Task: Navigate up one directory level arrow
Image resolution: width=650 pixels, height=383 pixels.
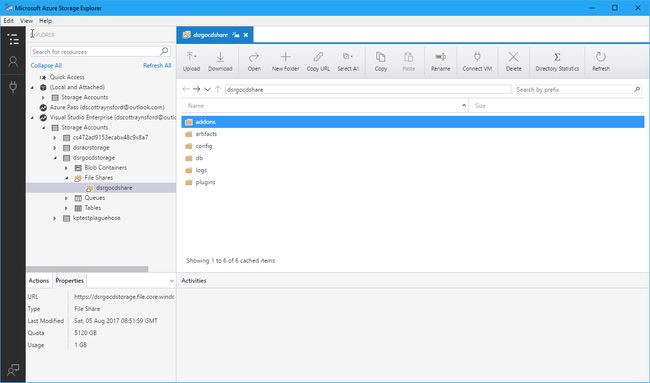Action: click(x=218, y=89)
